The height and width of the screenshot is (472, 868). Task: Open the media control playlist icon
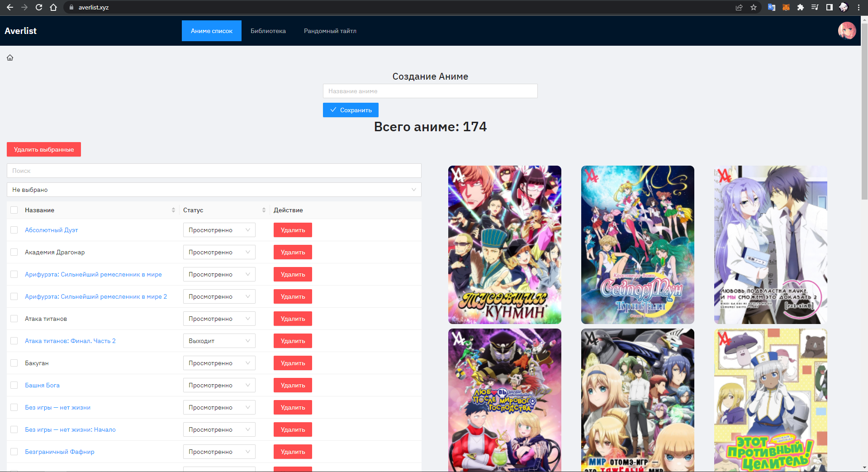tap(815, 7)
